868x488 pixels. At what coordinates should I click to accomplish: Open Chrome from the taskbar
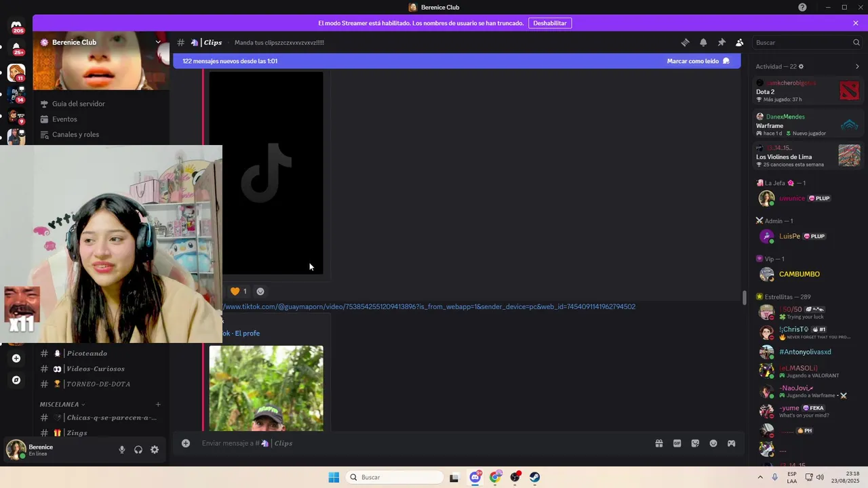coord(495,477)
